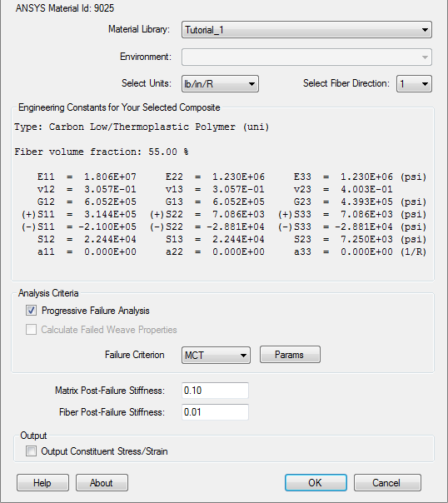Open the Select Fiber Direction dropdown
The image size is (448, 503).
tap(414, 84)
